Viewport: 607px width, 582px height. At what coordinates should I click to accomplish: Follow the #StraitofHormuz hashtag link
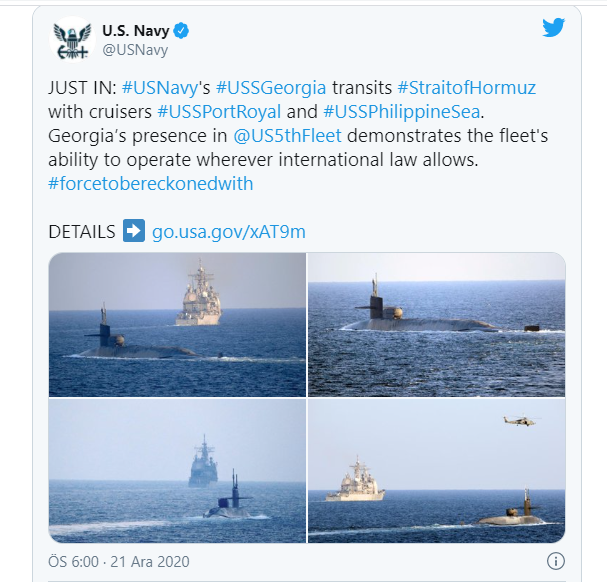[466, 88]
